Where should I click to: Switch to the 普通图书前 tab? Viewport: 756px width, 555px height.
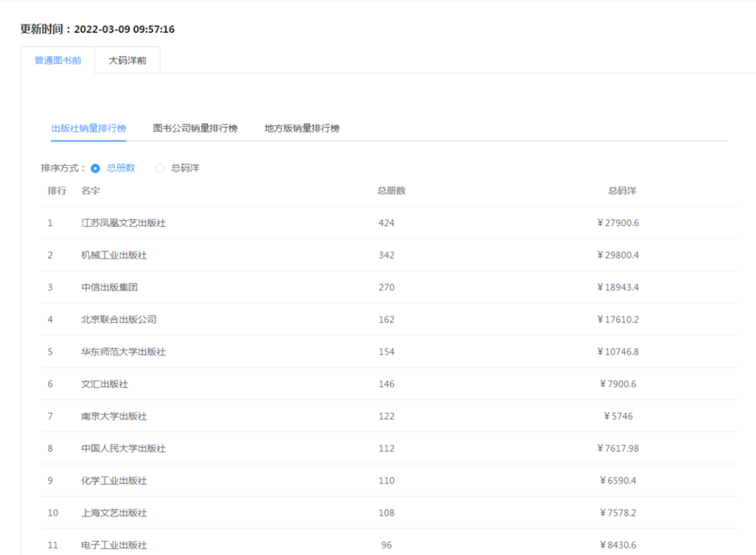[57, 60]
